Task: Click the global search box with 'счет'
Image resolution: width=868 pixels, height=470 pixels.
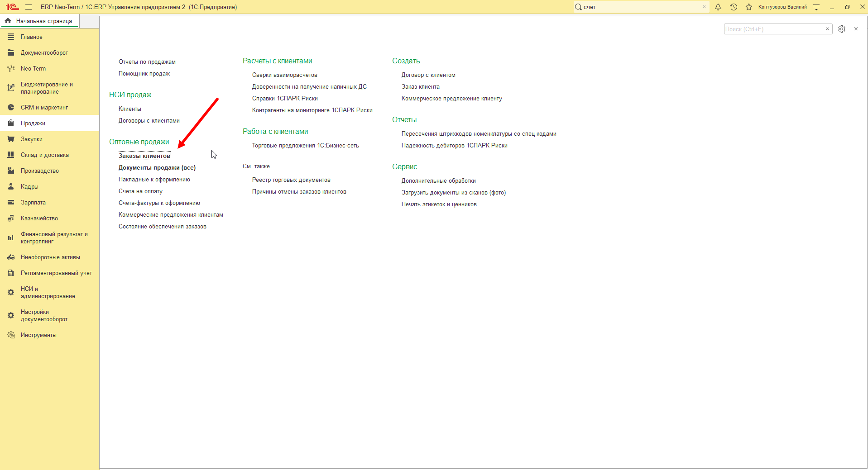Action: point(640,7)
